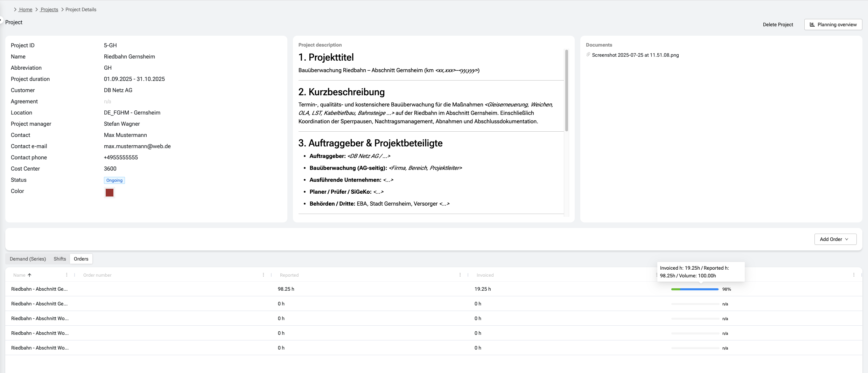
Task: Open the Order number column three-dot menu
Action: point(263,275)
